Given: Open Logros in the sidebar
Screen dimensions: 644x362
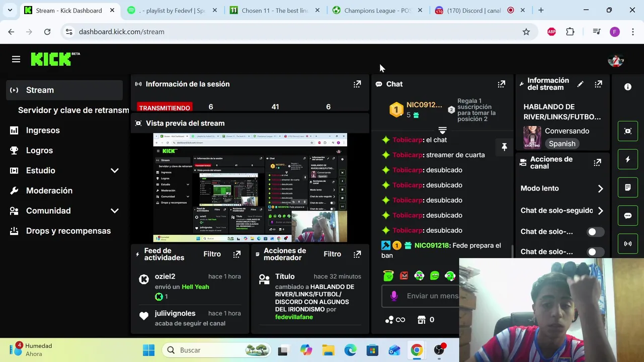Looking at the screenshot, I should click(65, 150).
